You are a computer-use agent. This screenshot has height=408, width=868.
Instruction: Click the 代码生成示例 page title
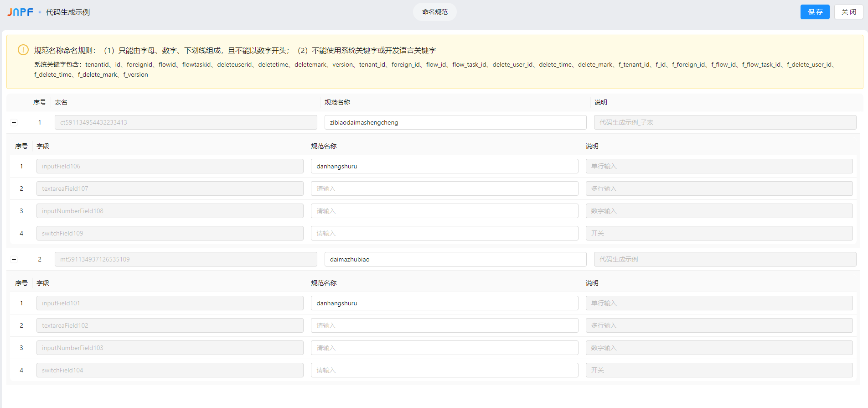[x=68, y=12]
